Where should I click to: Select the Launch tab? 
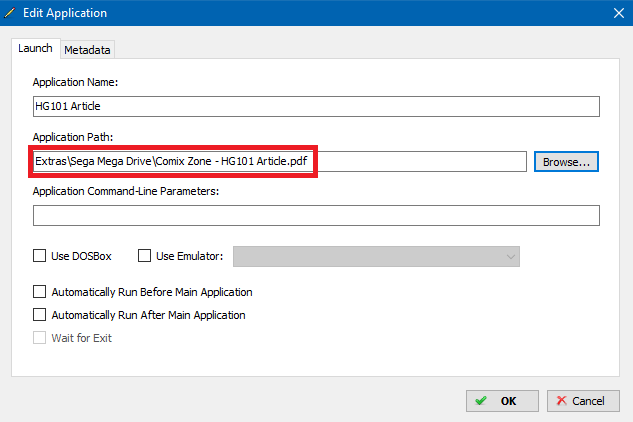tap(36, 48)
